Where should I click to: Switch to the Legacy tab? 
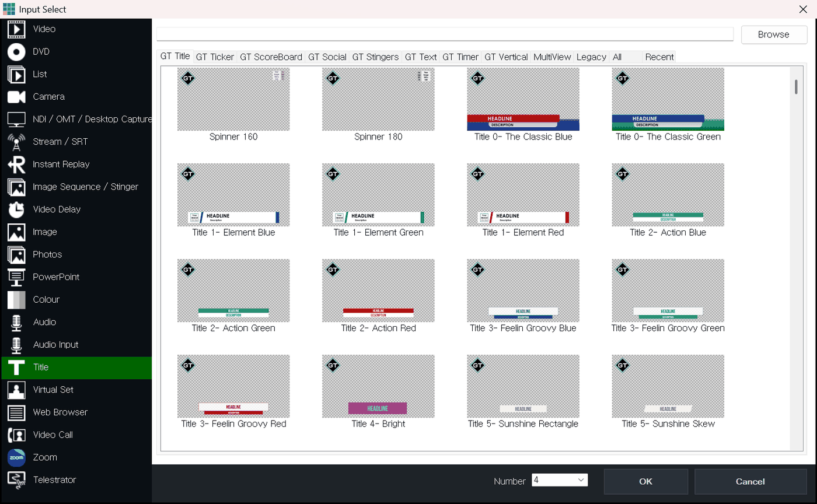tap(591, 57)
